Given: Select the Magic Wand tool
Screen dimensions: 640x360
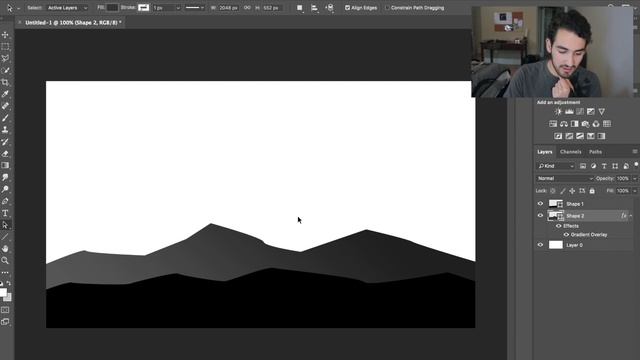Looking at the screenshot, I should coord(5,70).
